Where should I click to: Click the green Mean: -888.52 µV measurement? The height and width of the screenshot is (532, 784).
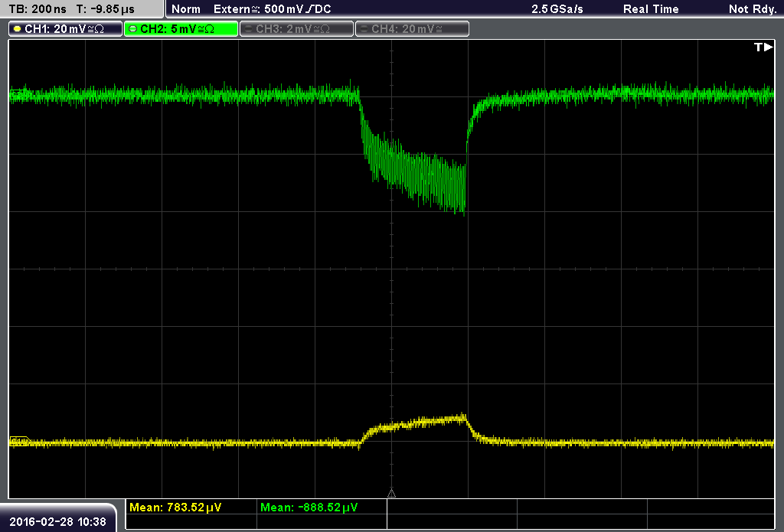(309, 507)
